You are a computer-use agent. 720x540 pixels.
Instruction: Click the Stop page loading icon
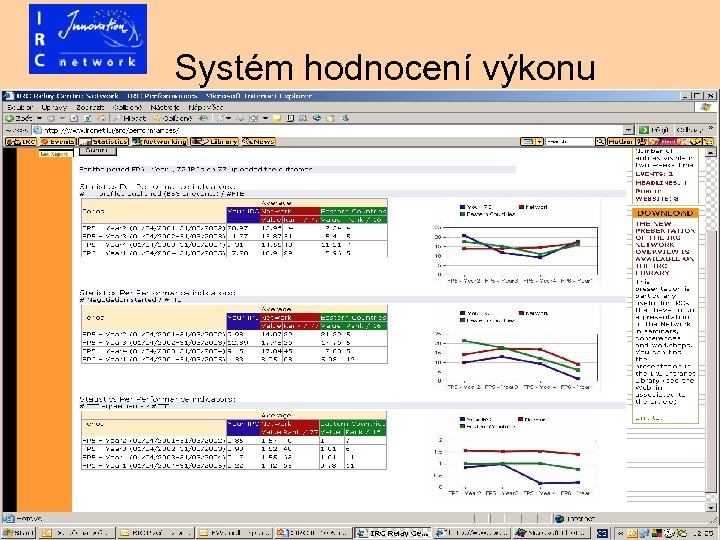pyautogui.click(x=74, y=118)
